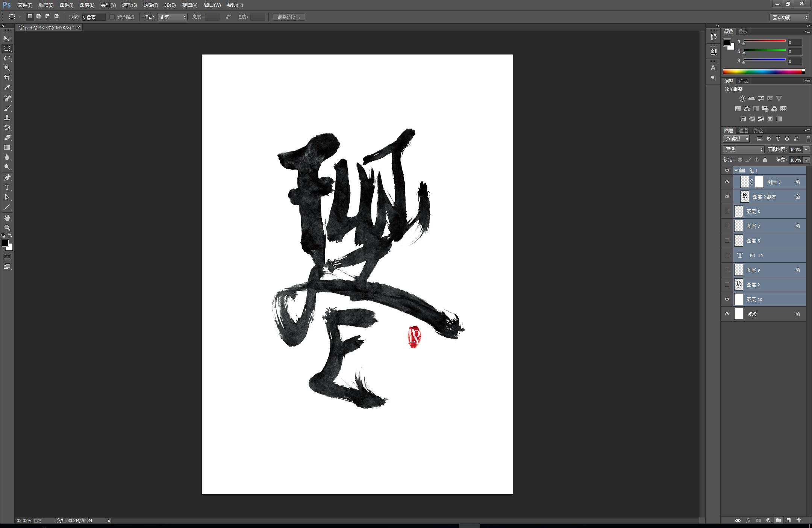
Task: Open the 样式 style dropdown in options bar
Action: (x=172, y=17)
